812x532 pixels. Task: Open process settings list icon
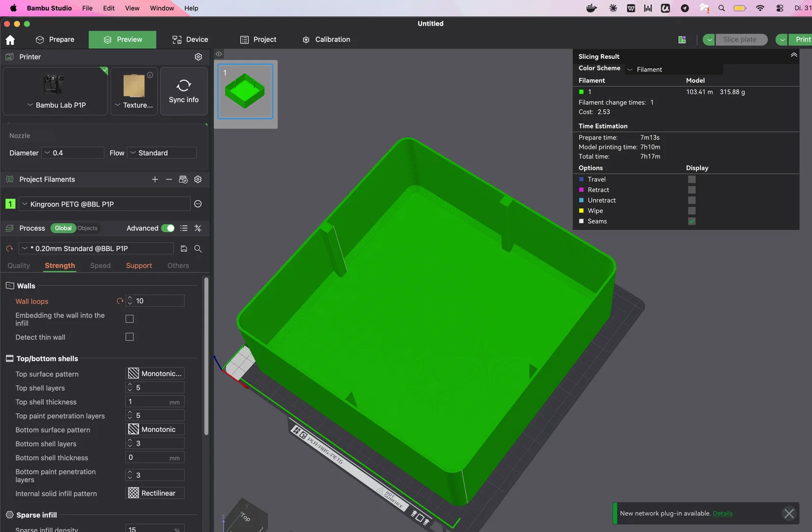point(184,228)
